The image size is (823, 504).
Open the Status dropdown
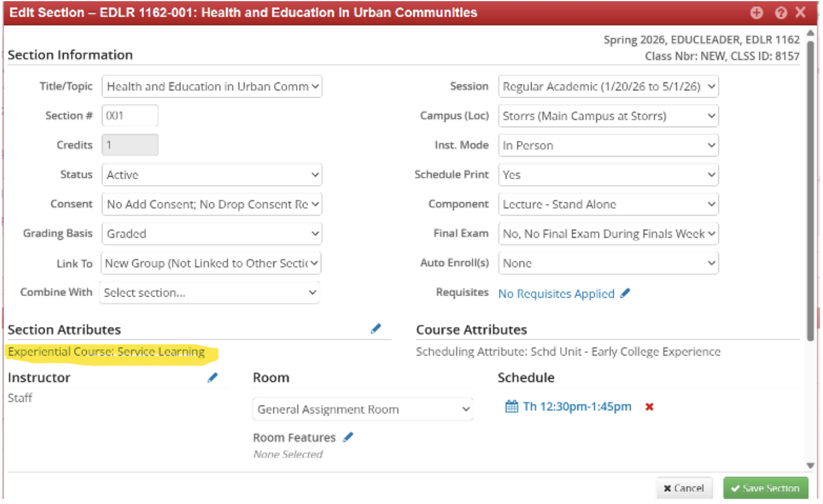tap(212, 175)
